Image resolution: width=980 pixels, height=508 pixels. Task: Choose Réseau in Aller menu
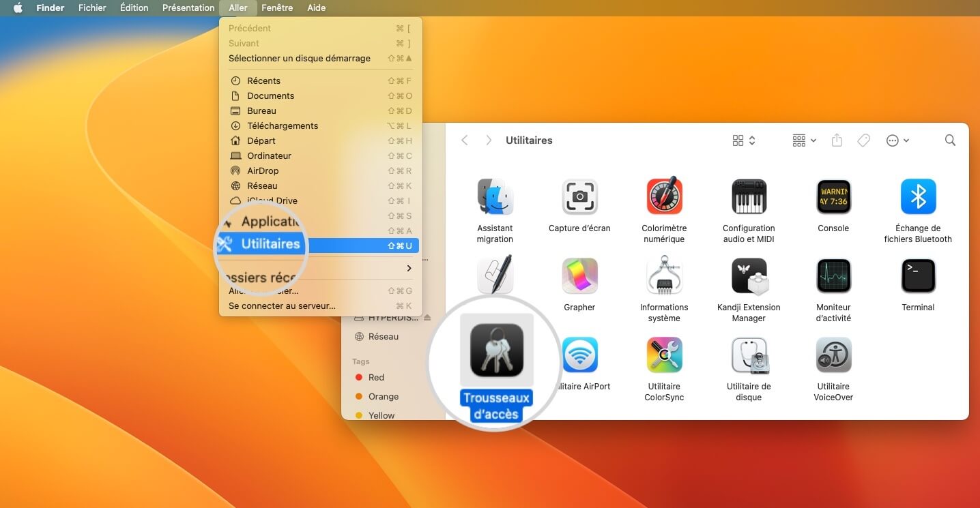321,185
